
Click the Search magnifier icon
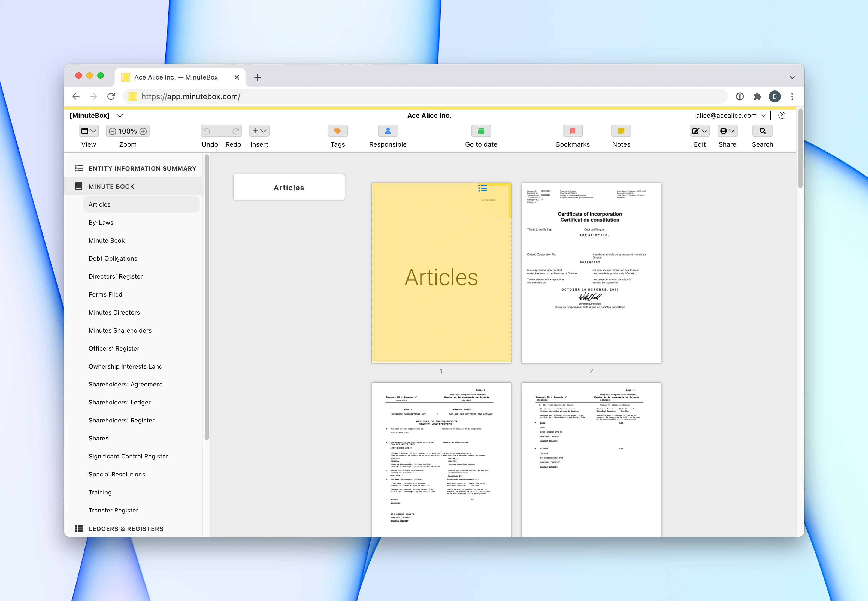pos(762,131)
